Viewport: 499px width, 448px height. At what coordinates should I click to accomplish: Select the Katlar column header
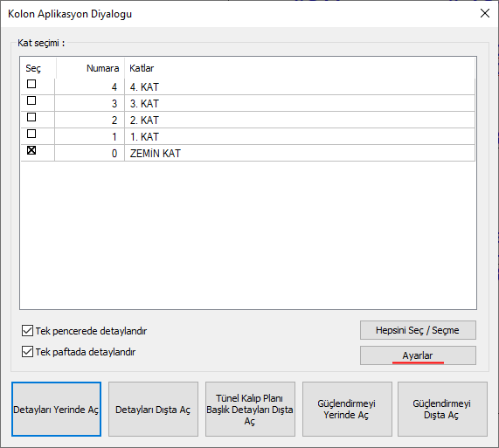point(300,68)
